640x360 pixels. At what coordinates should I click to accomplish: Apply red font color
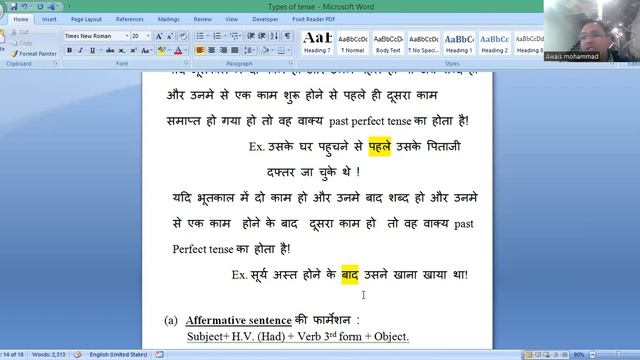pos(178,51)
